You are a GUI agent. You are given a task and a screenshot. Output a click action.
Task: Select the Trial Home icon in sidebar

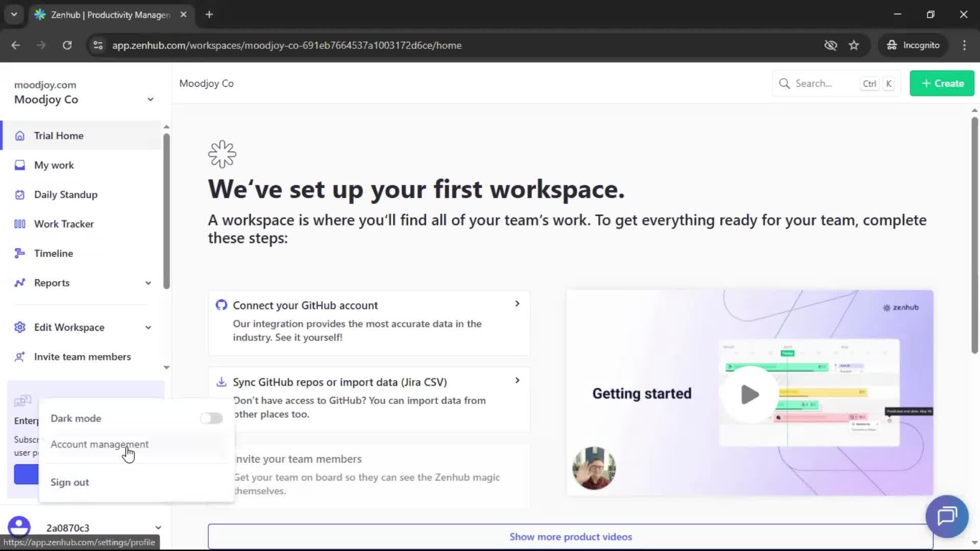[x=19, y=135]
